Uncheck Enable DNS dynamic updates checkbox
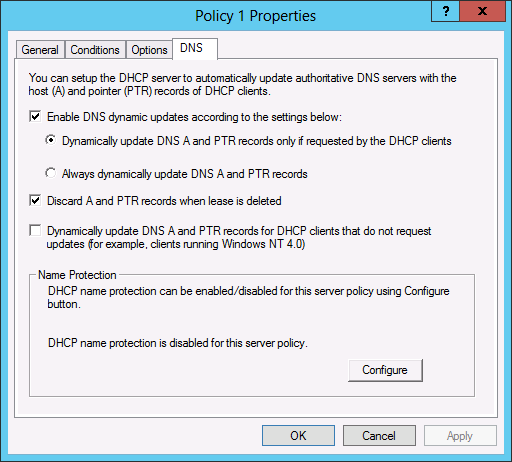 point(35,117)
